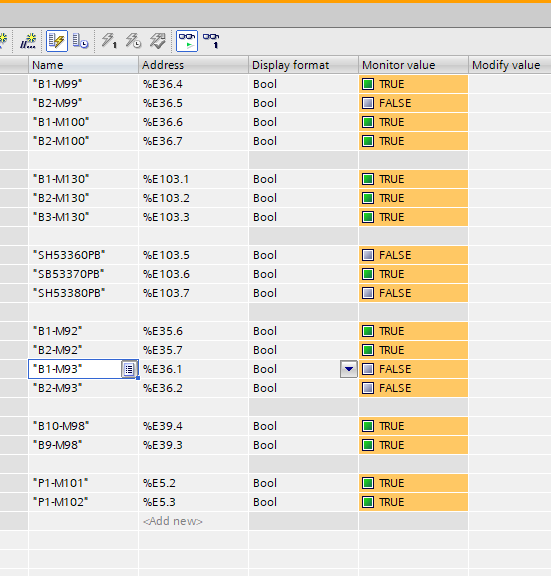Image resolution: width=551 pixels, height=576 pixels.
Task: Open tag selection list button in B1-M93 cell
Action: coord(129,369)
